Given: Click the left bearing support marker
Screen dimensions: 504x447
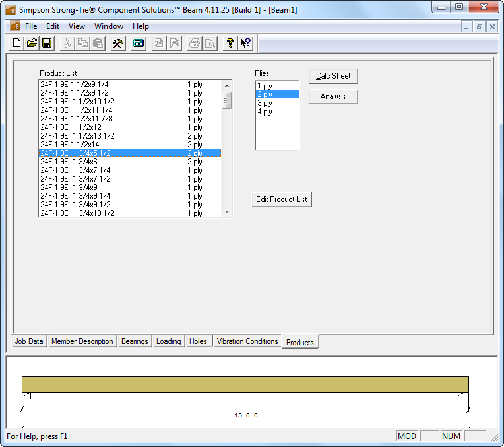Looking at the screenshot, I should pyautogui.click(x=28, y=395).
